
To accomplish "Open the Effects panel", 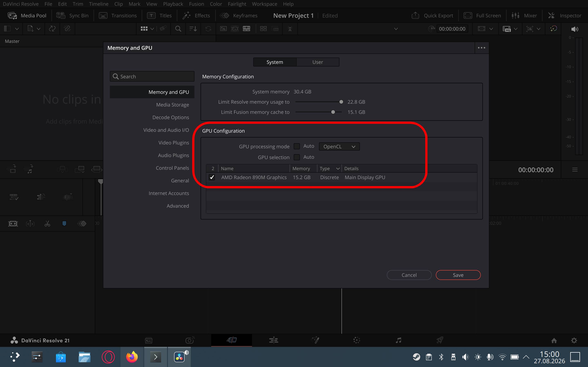I will click(x=196, y=16).
